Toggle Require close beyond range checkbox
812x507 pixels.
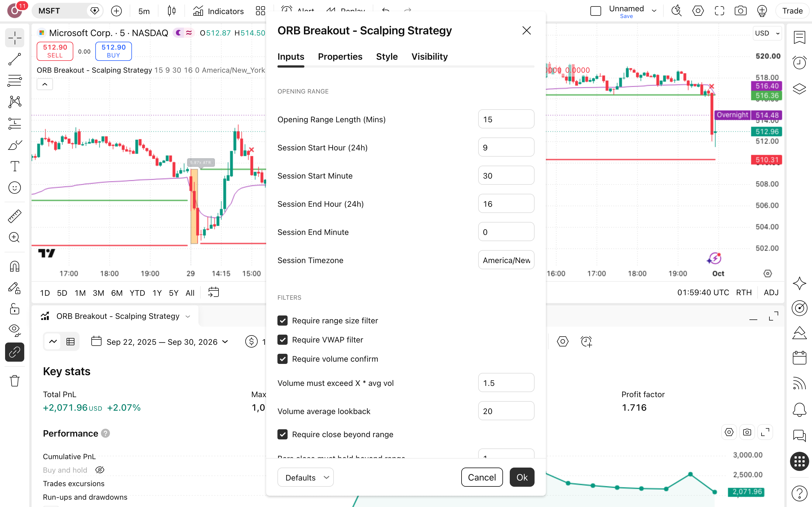pos(283,434)
